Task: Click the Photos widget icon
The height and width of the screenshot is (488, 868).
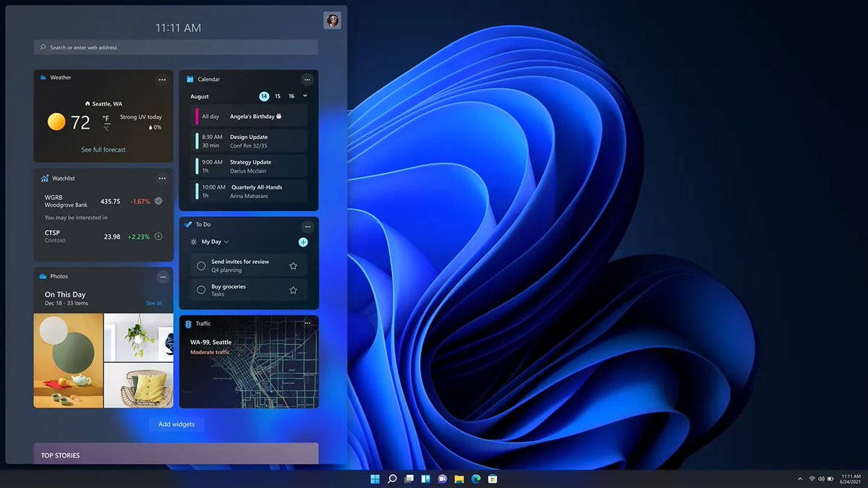Action: pos(43,276)
